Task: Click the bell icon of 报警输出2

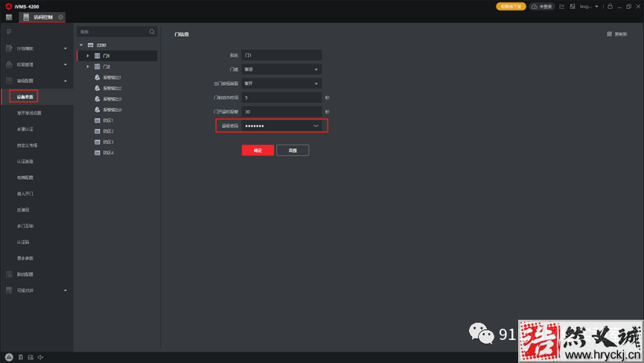Action: (x=98, y=88)
